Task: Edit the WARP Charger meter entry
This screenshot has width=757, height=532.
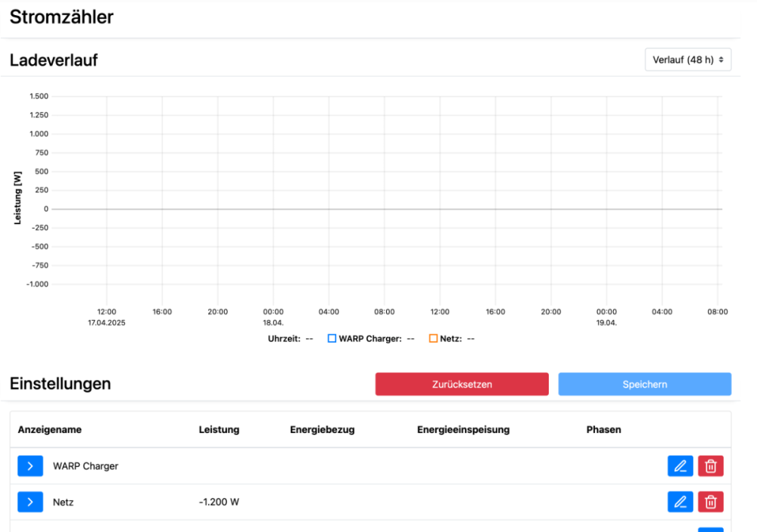Action: pyautogui.click(x=680, y=466)
